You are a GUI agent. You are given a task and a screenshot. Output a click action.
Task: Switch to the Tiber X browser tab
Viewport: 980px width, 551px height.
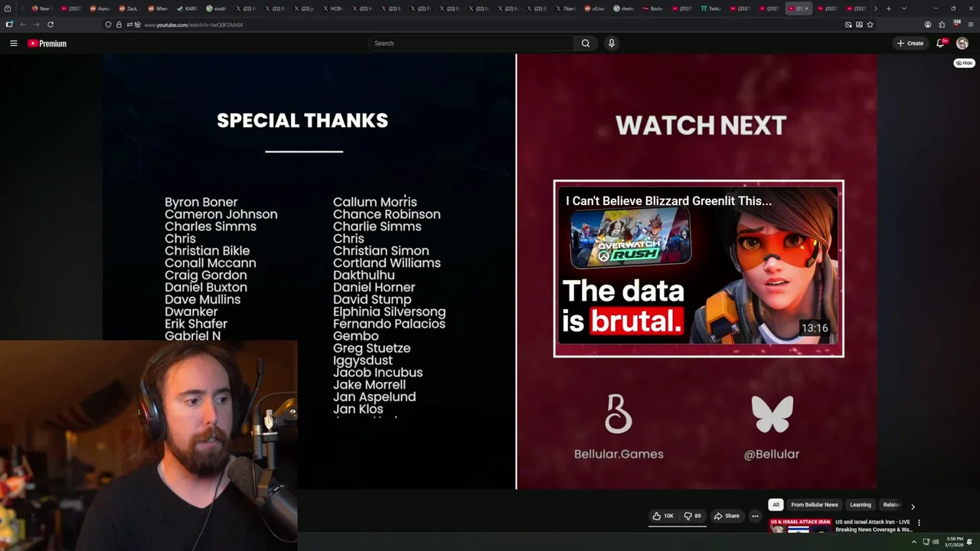click(x=566, y=8)
